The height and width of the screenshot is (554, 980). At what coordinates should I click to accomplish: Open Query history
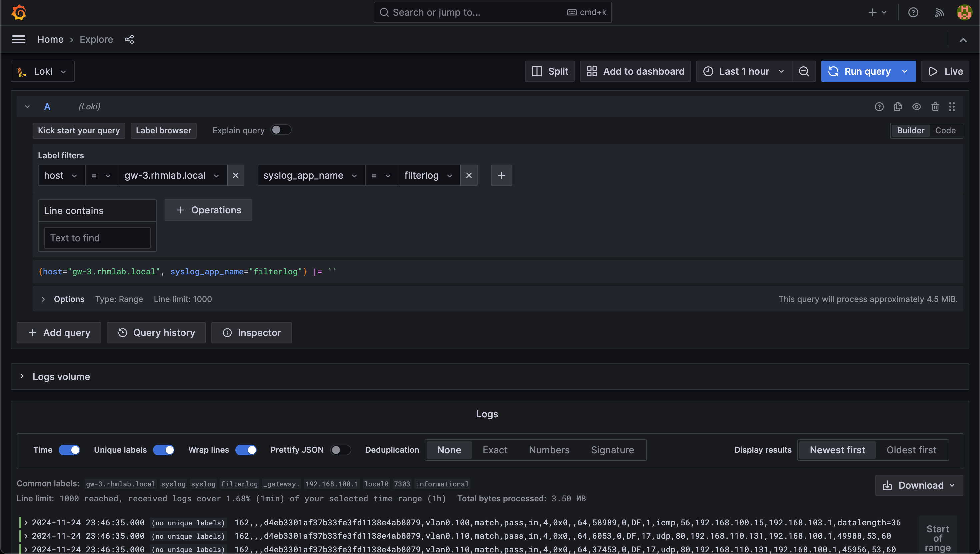(156, 333)
